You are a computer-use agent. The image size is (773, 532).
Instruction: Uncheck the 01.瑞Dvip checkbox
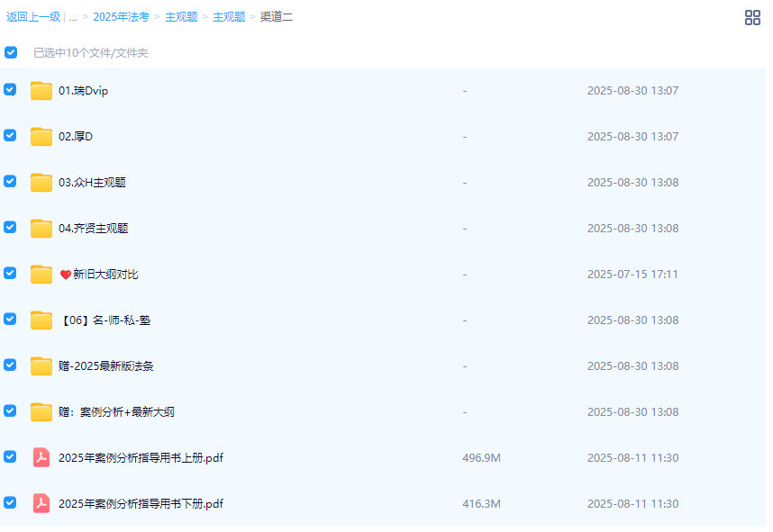coord(10,90)
